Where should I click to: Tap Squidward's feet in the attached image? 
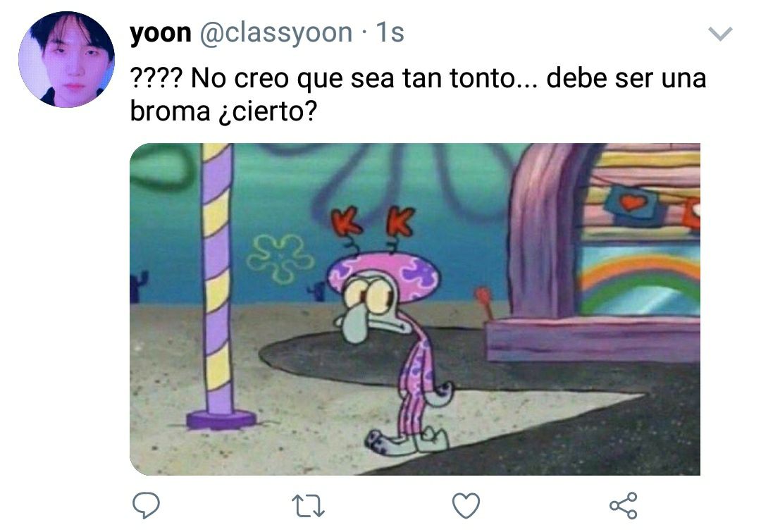[x=407, y=440]
